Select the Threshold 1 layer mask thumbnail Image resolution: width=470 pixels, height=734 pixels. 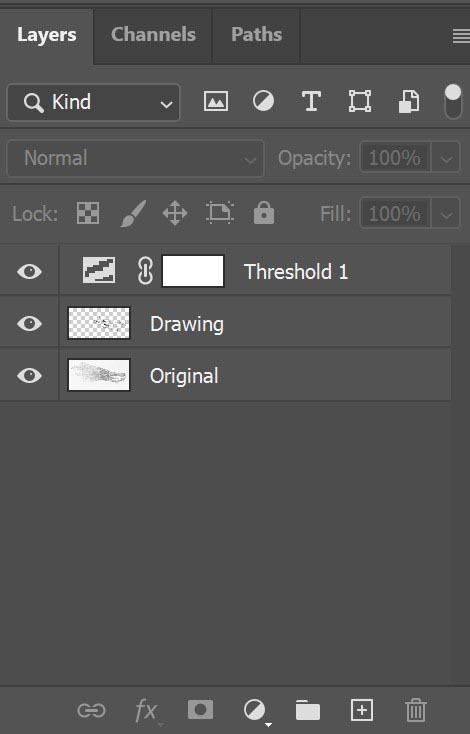[193, 271]
